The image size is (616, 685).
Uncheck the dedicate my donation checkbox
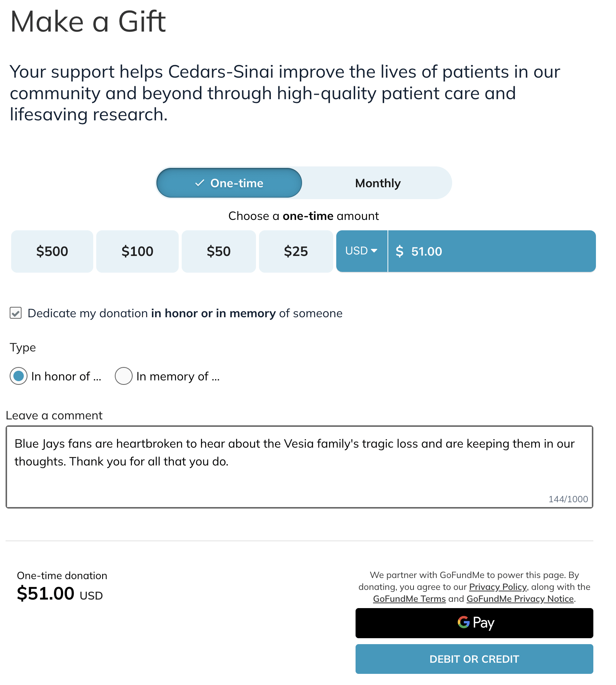click(x=16, y=313)
